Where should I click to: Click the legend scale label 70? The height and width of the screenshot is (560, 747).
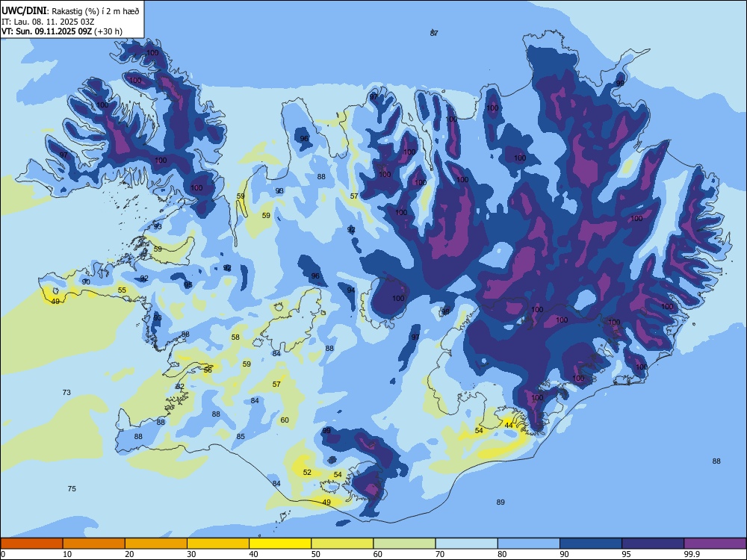(440, 554)
